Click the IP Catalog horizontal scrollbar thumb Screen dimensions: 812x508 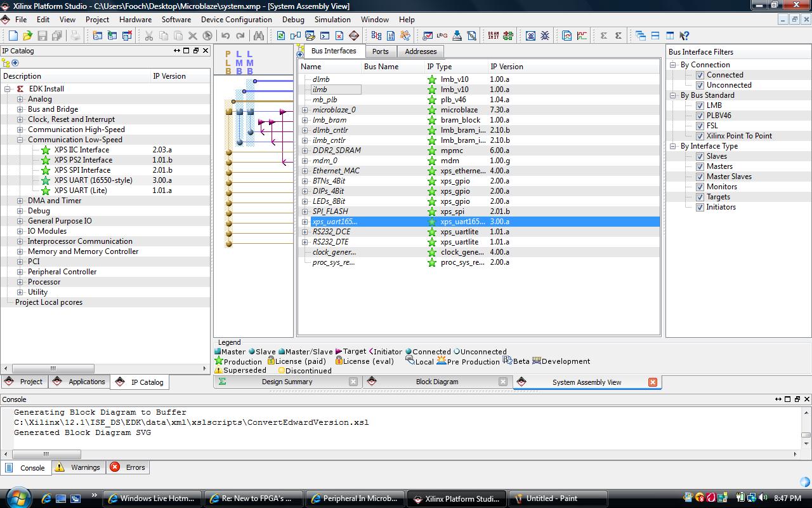pos(53,368)
